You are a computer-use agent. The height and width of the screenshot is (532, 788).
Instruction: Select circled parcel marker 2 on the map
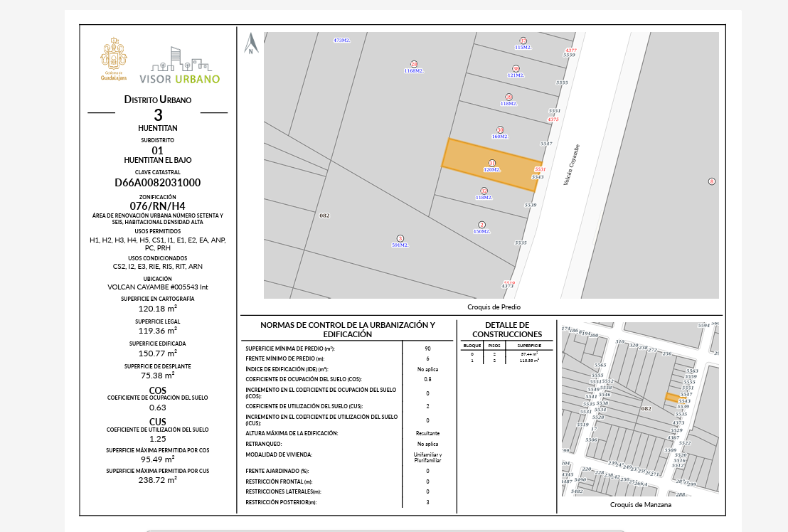(482, 225)
